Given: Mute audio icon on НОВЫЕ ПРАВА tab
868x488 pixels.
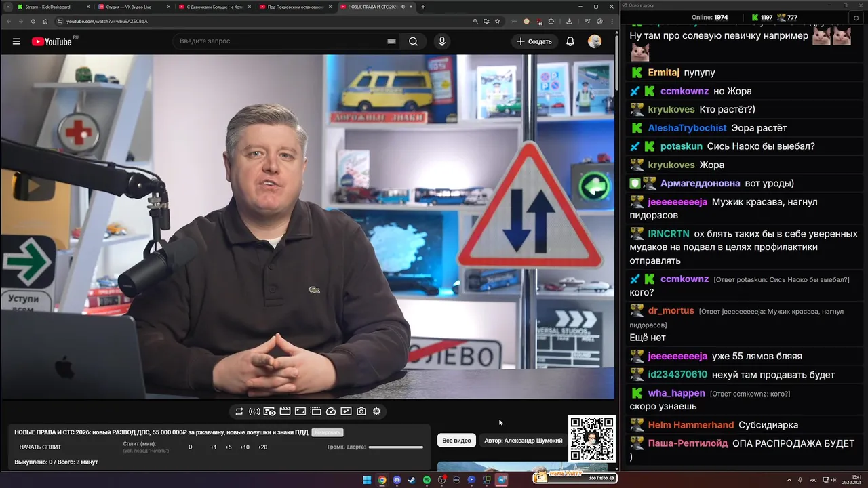Looking at the screenshot, I should tap(403, 7).
